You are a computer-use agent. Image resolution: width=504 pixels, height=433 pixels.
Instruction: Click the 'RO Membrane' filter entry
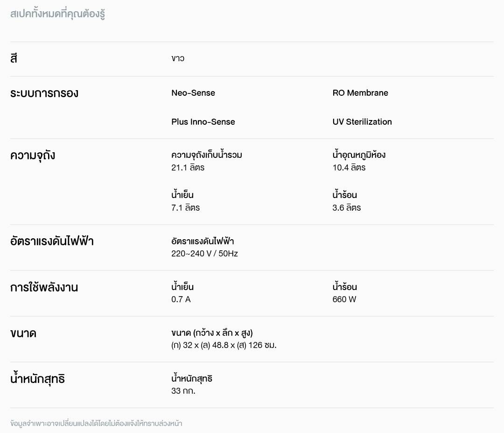pyautogui.click(x=360, y=93)
